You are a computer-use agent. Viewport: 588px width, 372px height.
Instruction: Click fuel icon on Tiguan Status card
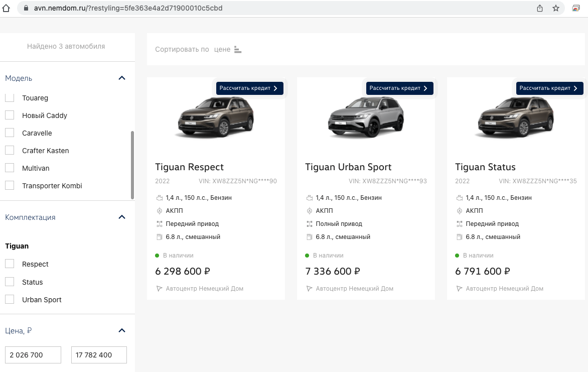point(460,237)
